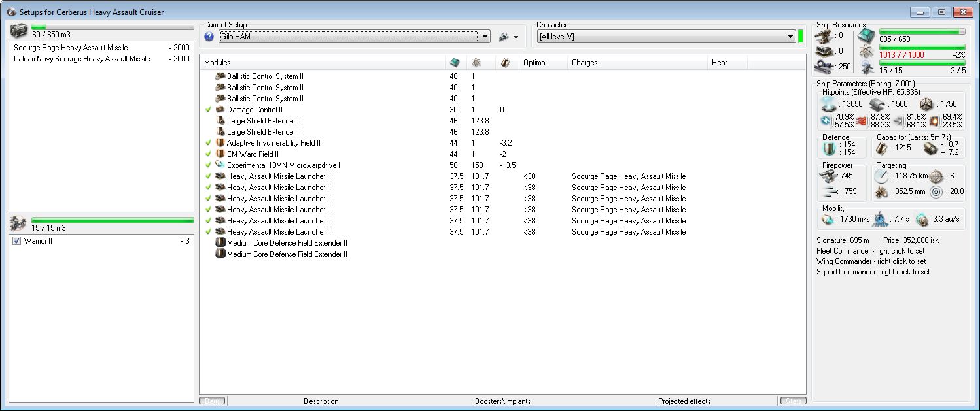Deactivate the Experimental 10MN Microwarpdrive I checkmark
The image size is (980, 411).
point(209,165)
